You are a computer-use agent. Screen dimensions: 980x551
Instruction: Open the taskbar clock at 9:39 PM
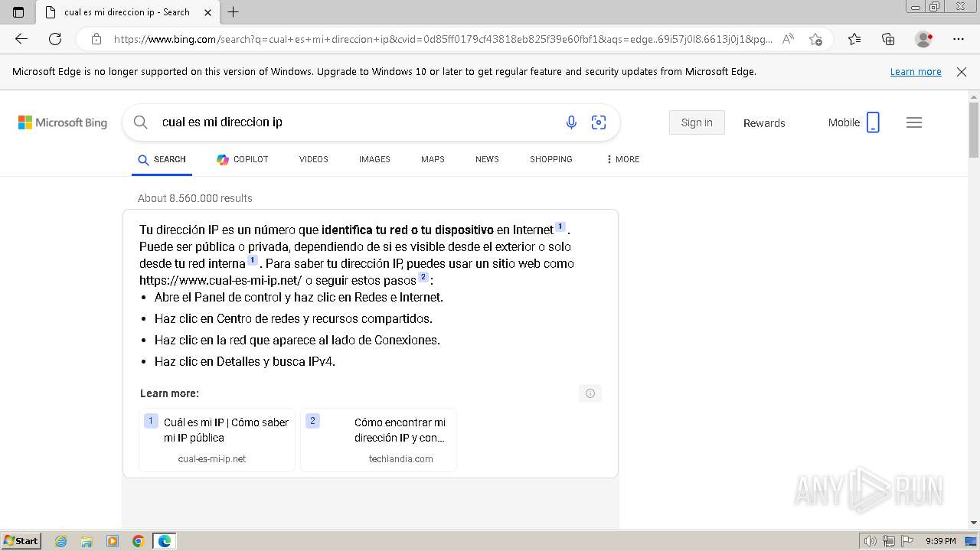[x=940, y=541]
